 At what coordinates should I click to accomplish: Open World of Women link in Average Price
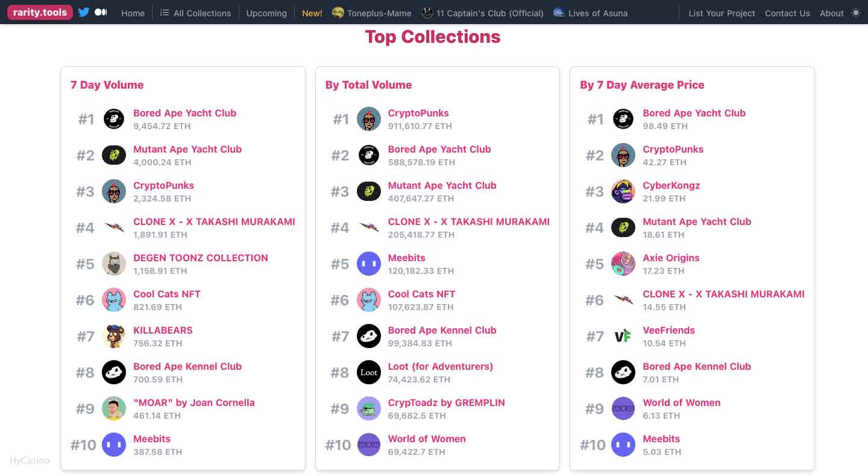pyautogui.click(x=682, y=402)
